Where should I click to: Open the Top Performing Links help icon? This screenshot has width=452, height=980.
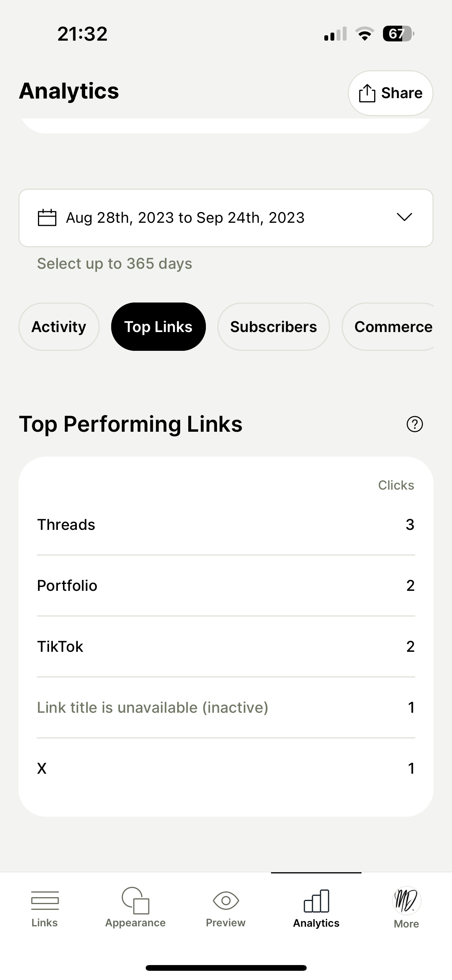click(x=414, y=424)
